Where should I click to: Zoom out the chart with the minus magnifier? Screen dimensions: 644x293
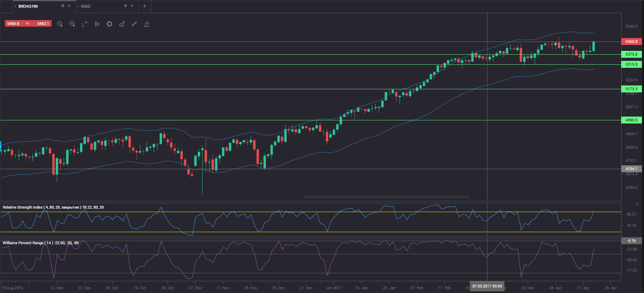click(60, 24)
